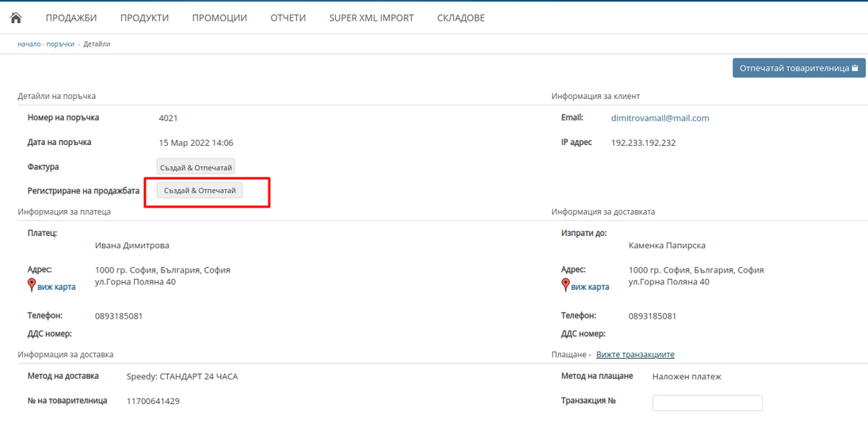The height and width of the screenshot is (427, 868).
Task: Click the home icon in navigation bar
Action: [15, 17]
